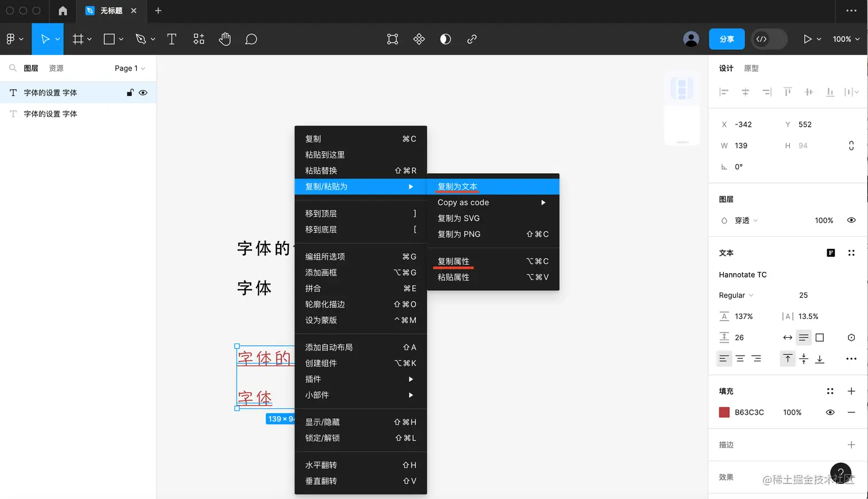Image resolution: width=868 pixels, height=499 pixels.
Task: Add a stroke with plus button
Action: [x=851, y=445]
